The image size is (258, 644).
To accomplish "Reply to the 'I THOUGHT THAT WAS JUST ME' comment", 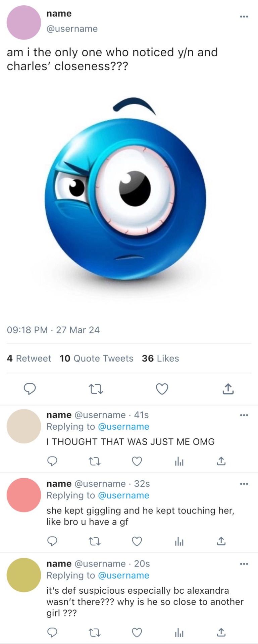I will [x=52, y=462].
